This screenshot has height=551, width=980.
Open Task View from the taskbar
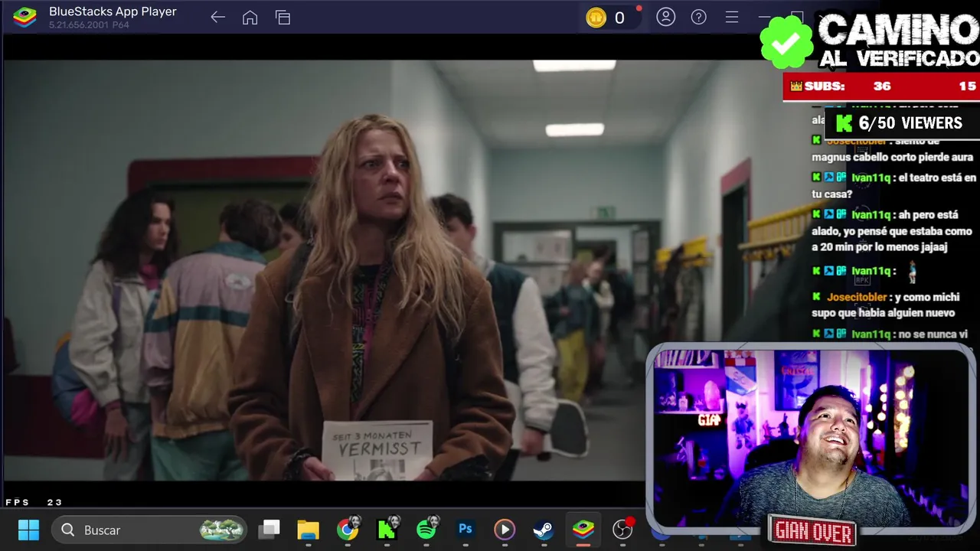pyautogui.click(x=269, y=530)
